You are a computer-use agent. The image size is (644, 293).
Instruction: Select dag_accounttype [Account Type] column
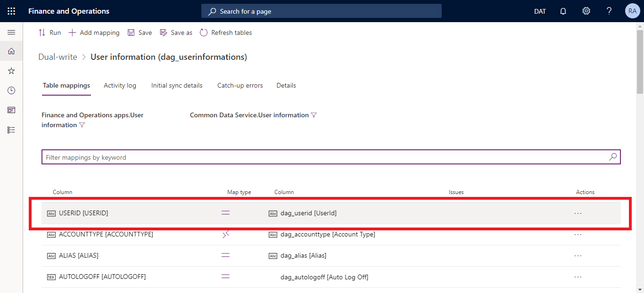click(x=328, y=234)
